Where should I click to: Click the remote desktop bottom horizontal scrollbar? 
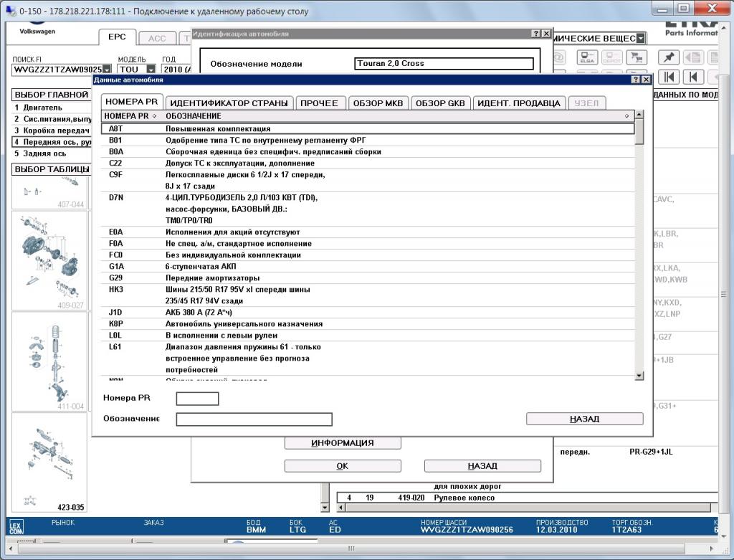click(x=351, y=549)
